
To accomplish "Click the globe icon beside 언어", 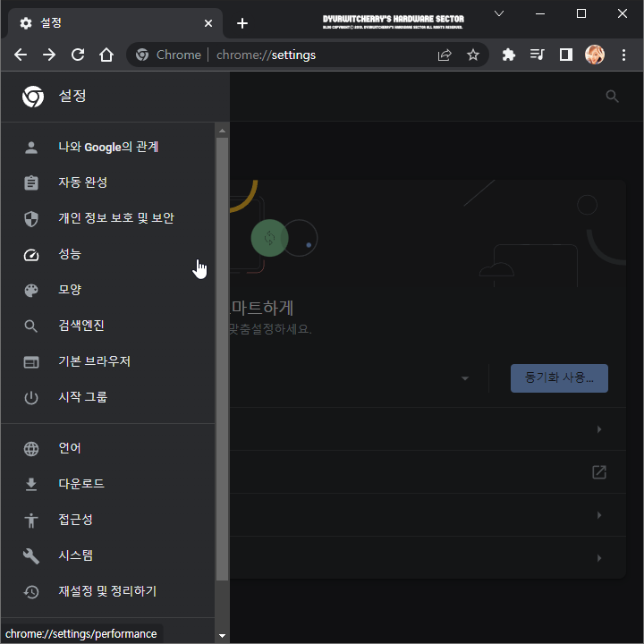I will (31, 449).
